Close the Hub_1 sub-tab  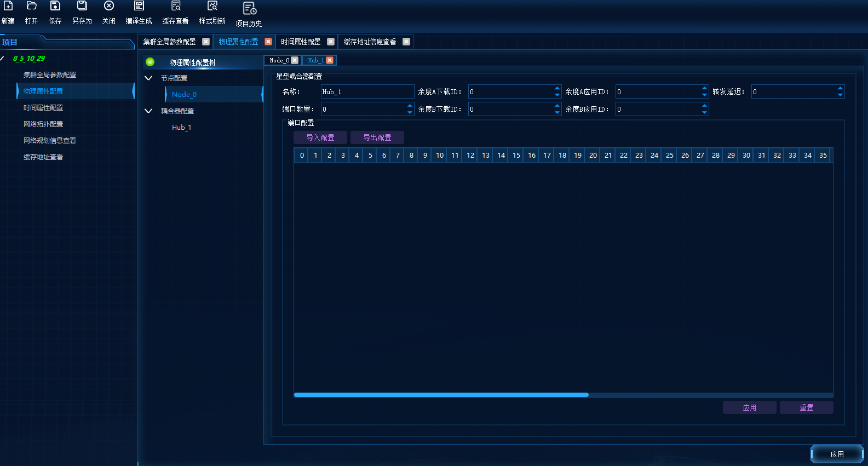(x=330, y=60)
